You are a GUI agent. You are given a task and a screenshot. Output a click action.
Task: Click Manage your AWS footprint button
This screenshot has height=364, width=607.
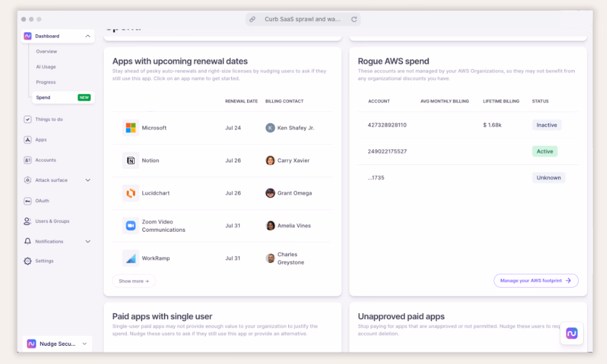point(535,281)
